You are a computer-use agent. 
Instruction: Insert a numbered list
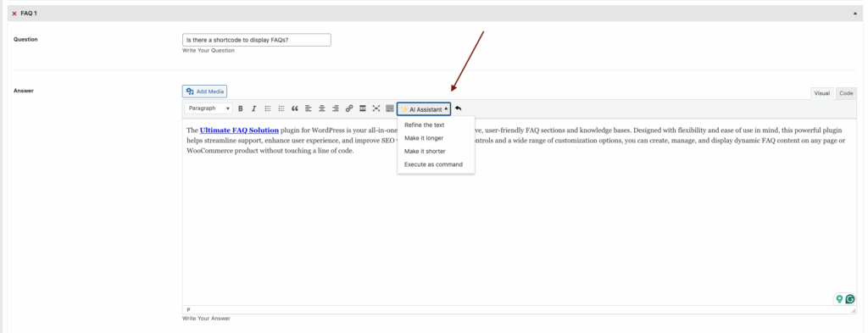coord(281,108)
